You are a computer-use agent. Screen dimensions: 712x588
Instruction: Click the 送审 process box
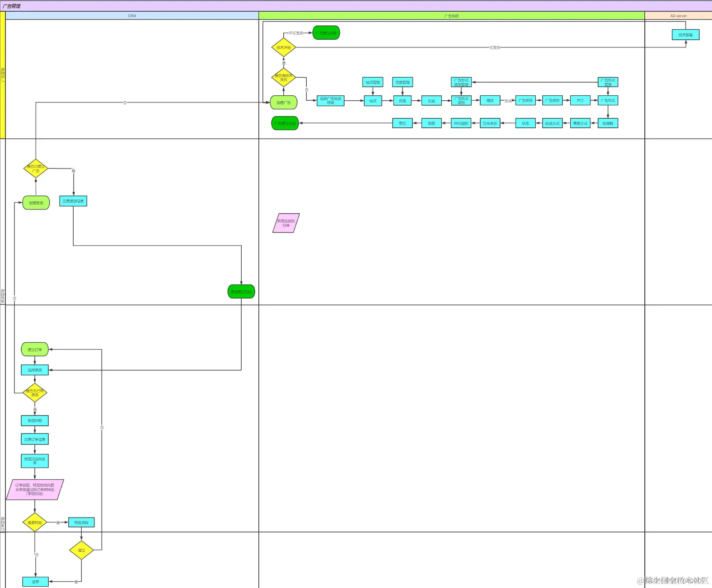coord(36,582)
